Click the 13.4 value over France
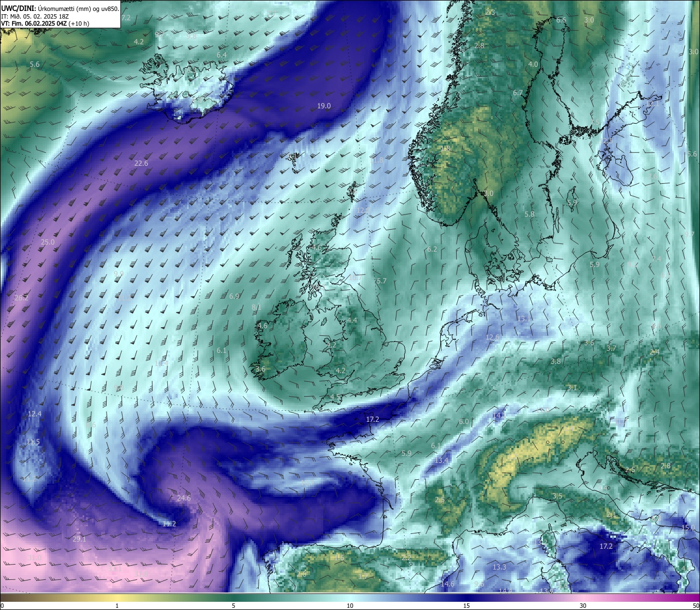Screen dimensions: 700x610 (x=441, y=460)
